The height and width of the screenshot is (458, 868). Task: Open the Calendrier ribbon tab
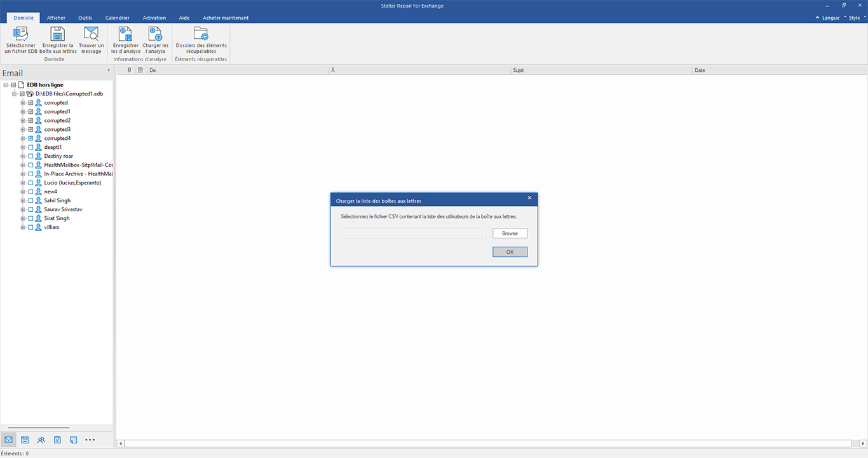coord(118,18)
